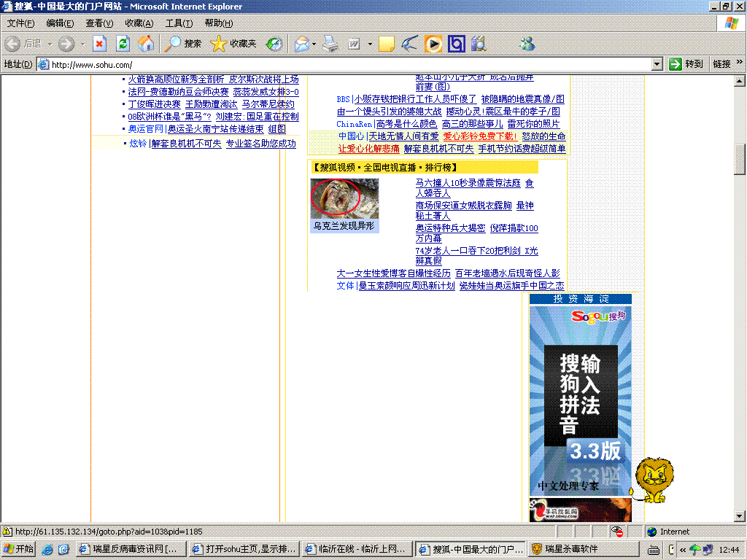Click the Mail envelope icon
The height and width of the screenshot is (560, 747).
[301, 44]
